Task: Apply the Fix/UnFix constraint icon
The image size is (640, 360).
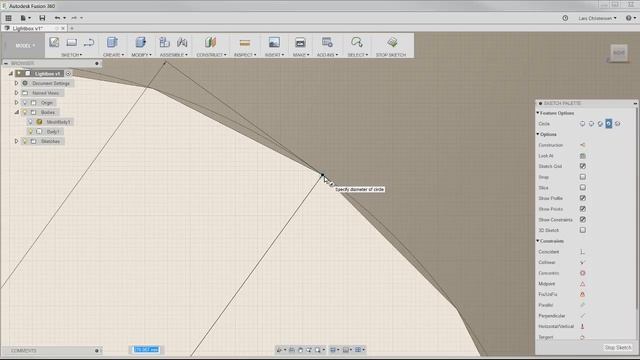Action: click(582, 294)
